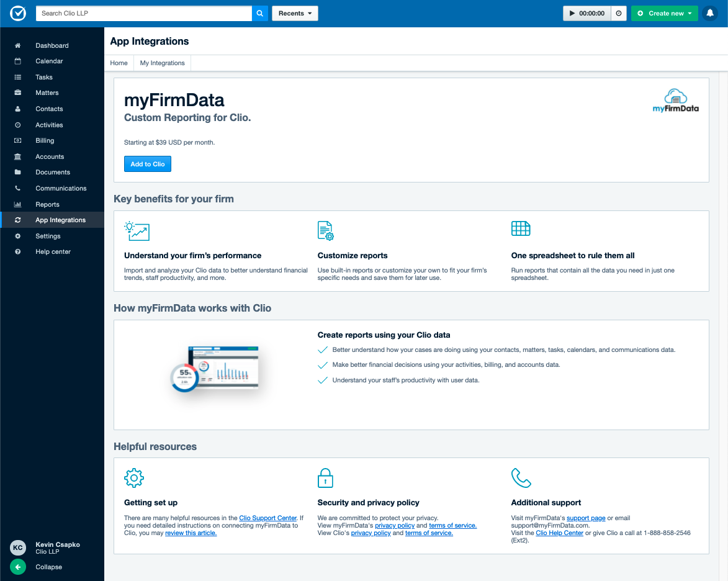
Task: Click the Add to Clio button
Action: click(x=148, y=164)
